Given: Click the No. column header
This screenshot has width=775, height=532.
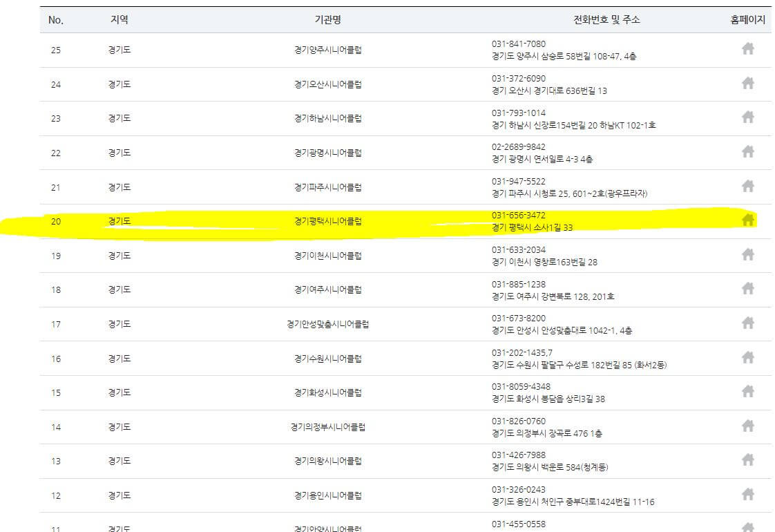Looking at the screenshot, I should point(57,20).
